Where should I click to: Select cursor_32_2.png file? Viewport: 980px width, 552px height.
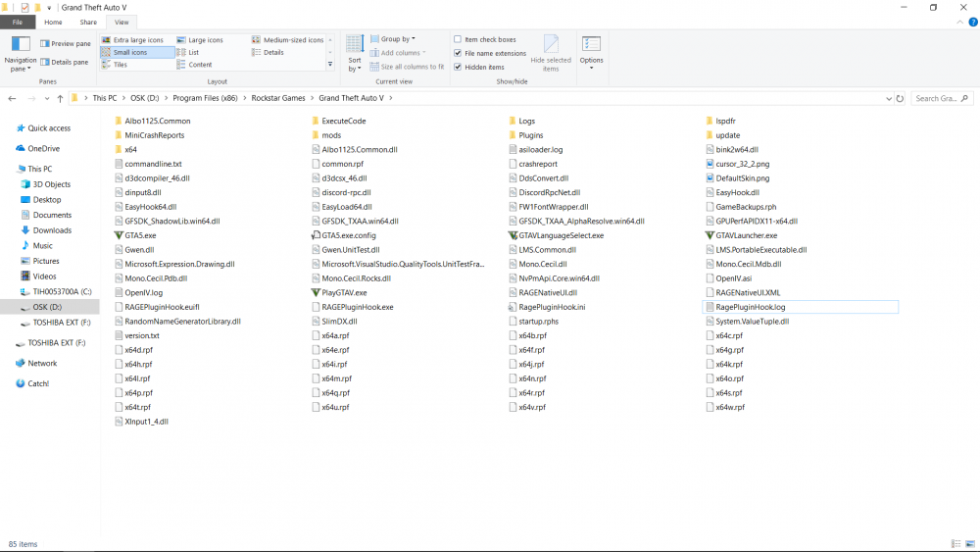[x=738, y=164]
